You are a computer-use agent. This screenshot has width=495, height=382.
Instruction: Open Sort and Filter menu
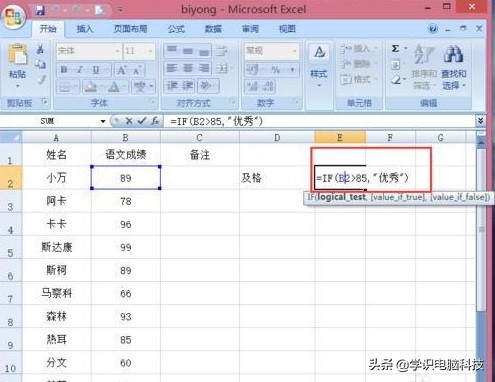(x=424, y=67)
